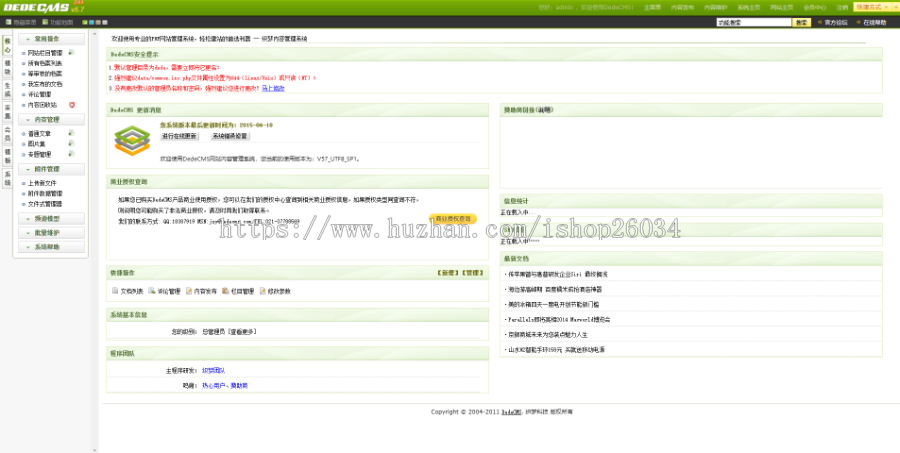
Task: Select the orange theme color swatch
Action: [98, 22]
